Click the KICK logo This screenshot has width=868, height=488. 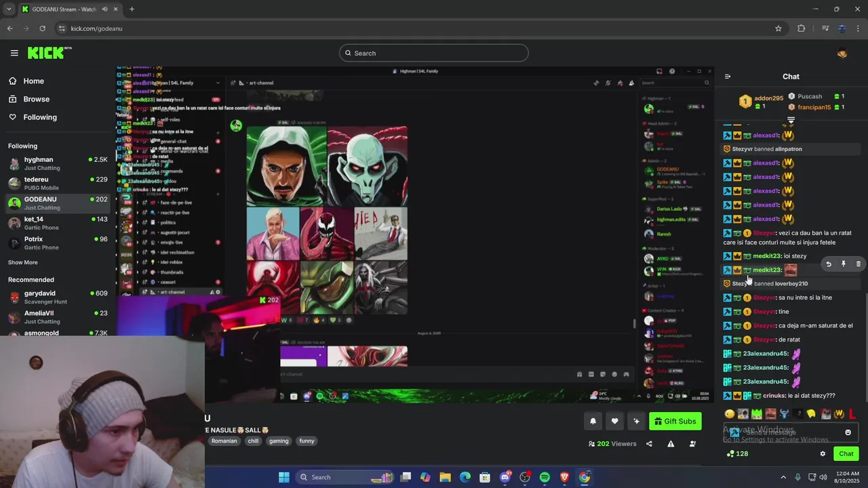(50, 53)
